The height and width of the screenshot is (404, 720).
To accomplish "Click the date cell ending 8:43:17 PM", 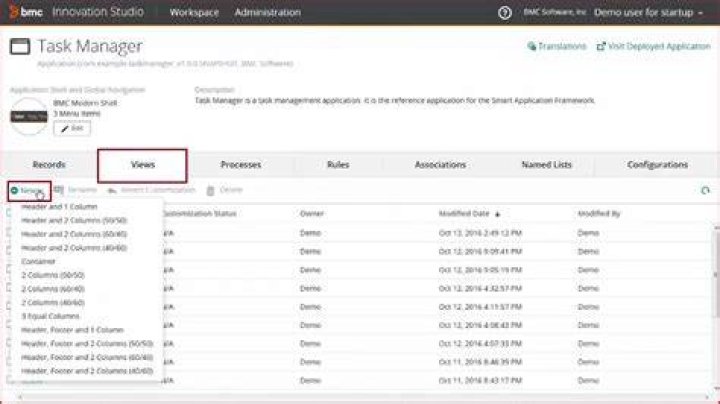I will pos(480,380).
